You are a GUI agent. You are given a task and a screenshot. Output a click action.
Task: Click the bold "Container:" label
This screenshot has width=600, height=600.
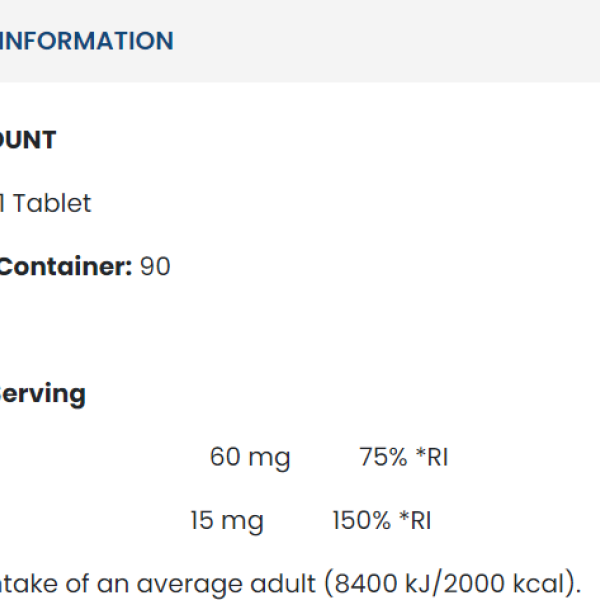pyautogui.click(x=65, y=267)
